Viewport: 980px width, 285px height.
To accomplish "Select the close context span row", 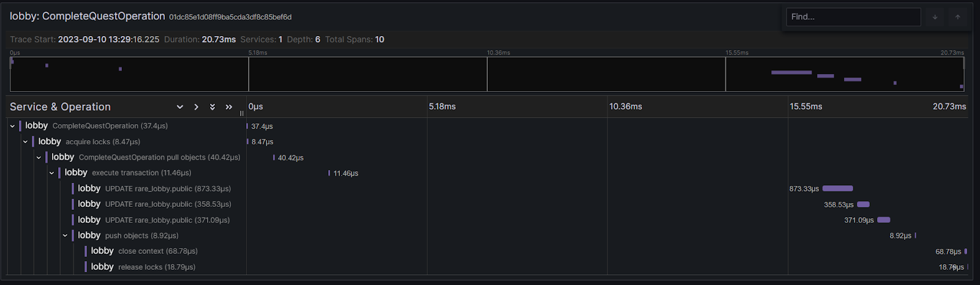I will (x=157, y=251).
